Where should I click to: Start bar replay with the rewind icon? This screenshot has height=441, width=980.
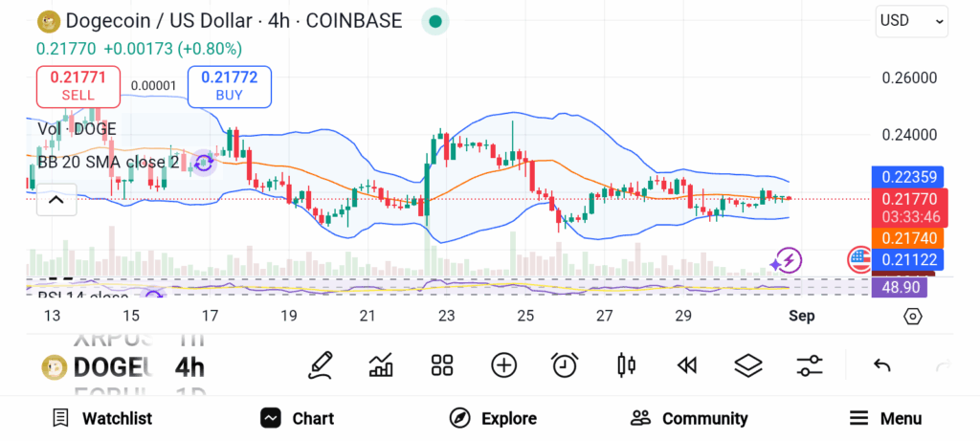[686, 364]
